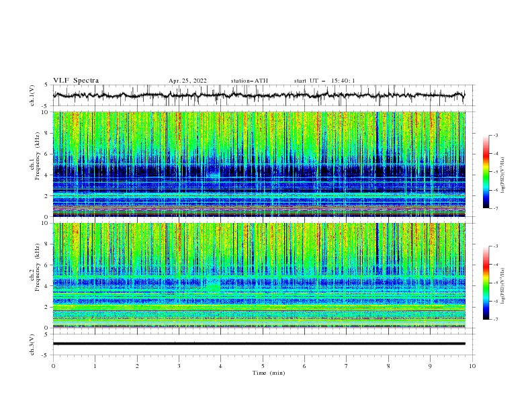Click the "7" tick on the time axis
The image size is (532, 411).
coord(347,366)
